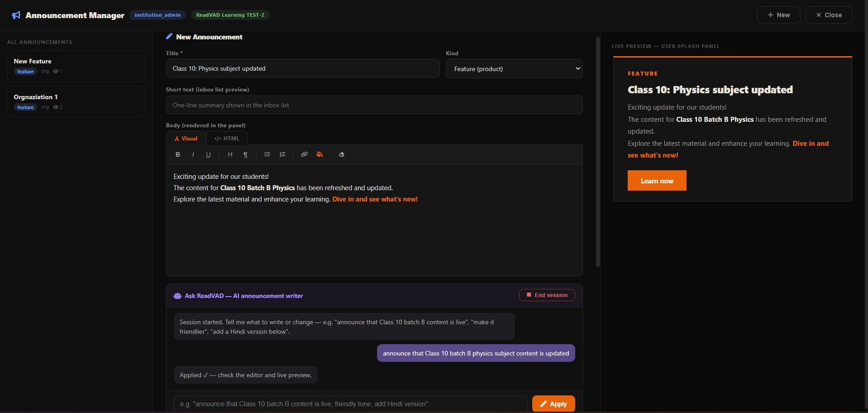This screenshot has height=413, width=868.
Task: Open the text color paint bucket
Action: [x=320, y=154]
